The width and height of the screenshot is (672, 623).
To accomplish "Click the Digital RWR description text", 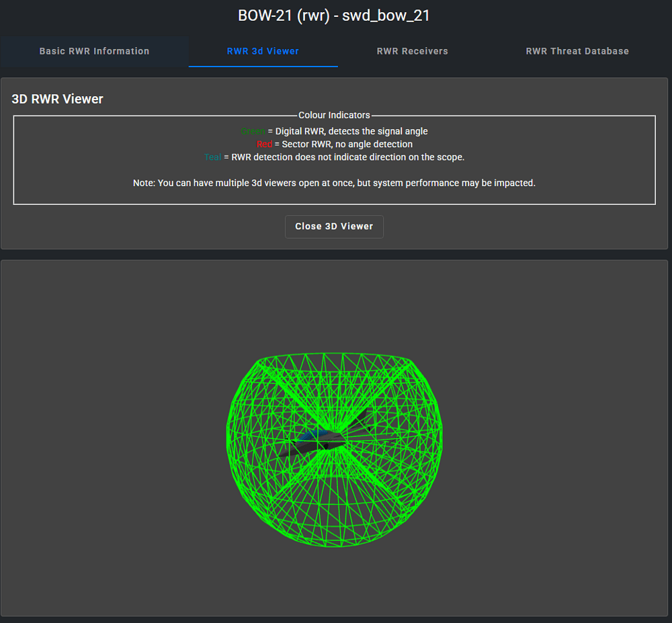I will (351, 132).
